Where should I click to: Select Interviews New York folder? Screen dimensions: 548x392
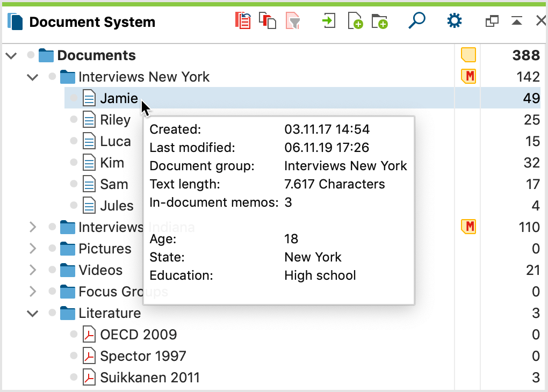click(144, 77)
